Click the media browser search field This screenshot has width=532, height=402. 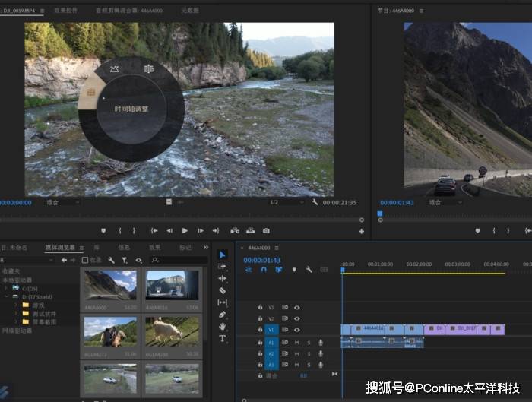179,260
